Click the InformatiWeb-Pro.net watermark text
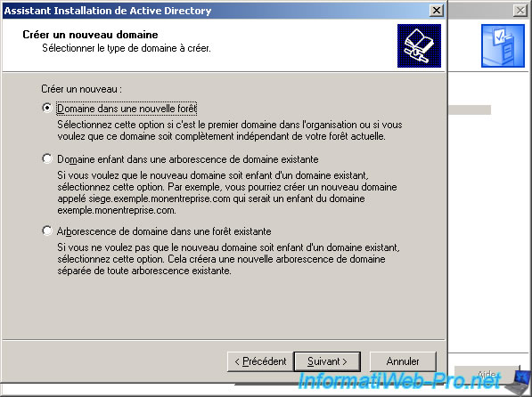This screenshot has width=532, height=397. click(x=399, y=381)
